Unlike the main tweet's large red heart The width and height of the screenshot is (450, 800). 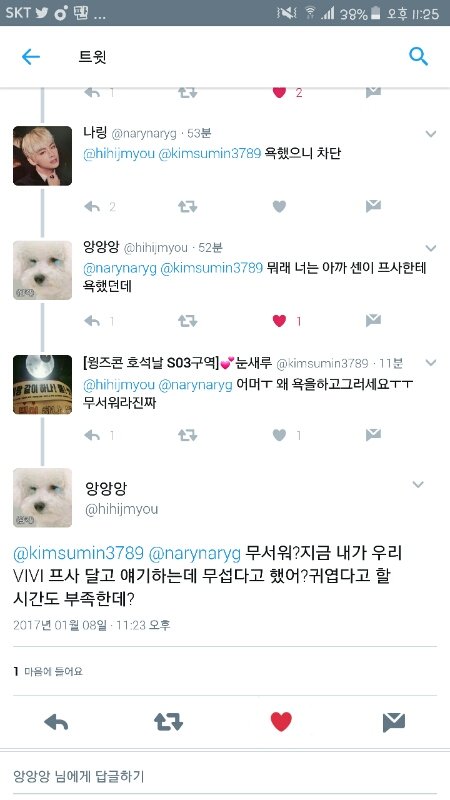click(x=281, y=722)
